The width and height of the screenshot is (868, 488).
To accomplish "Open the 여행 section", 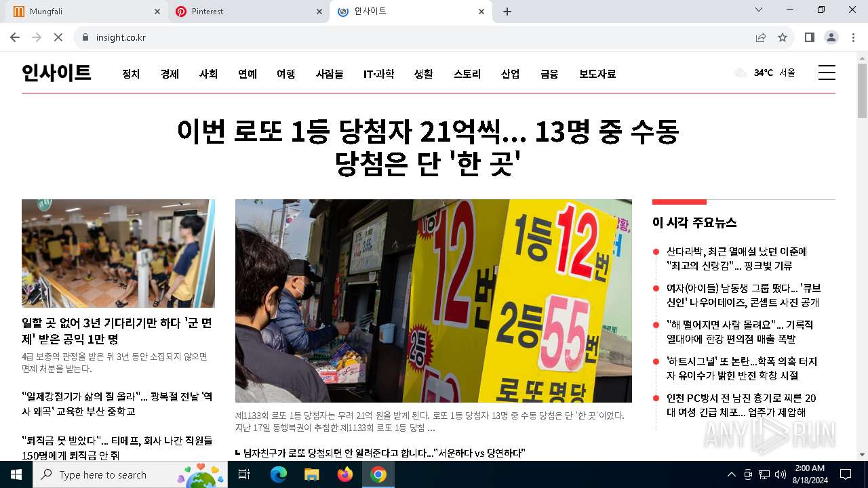I will pos(286,74).
